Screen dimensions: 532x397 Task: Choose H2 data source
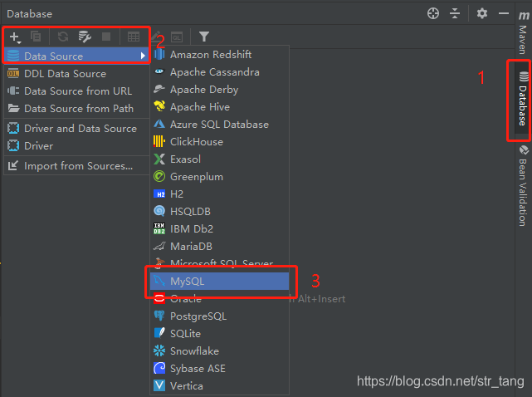[x=219, y=194]
